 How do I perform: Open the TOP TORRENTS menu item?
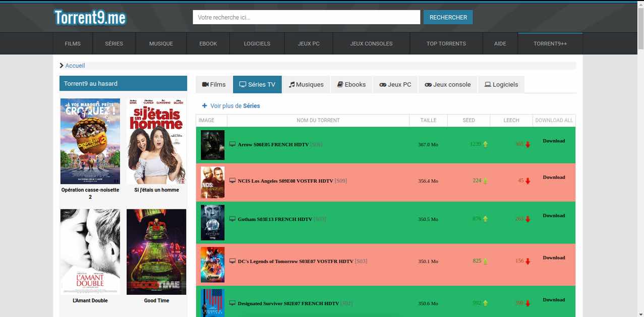pos(446,44)
